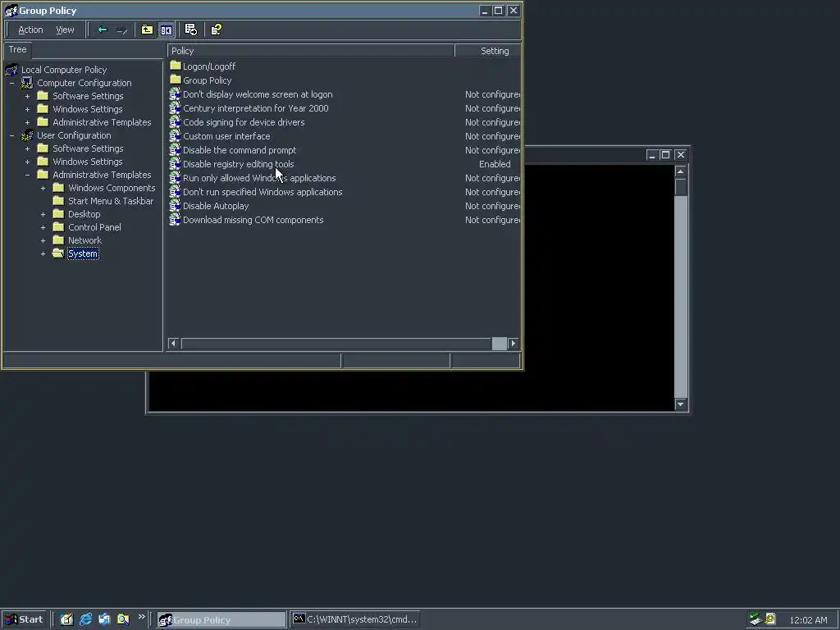
Task: Click the Computer Configuration computer icon
Action: pyautogui.click(x=27, y=83)
